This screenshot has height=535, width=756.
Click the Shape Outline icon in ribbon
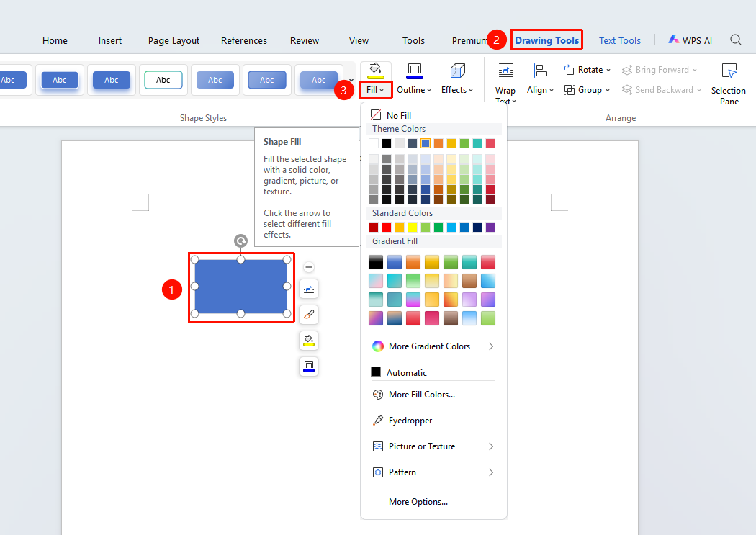tap(414, 71)
